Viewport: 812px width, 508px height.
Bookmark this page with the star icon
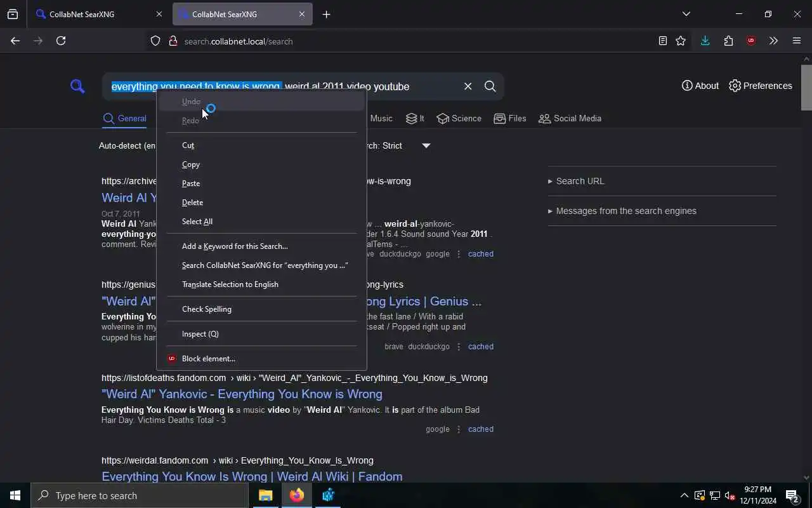click(681, 41)
